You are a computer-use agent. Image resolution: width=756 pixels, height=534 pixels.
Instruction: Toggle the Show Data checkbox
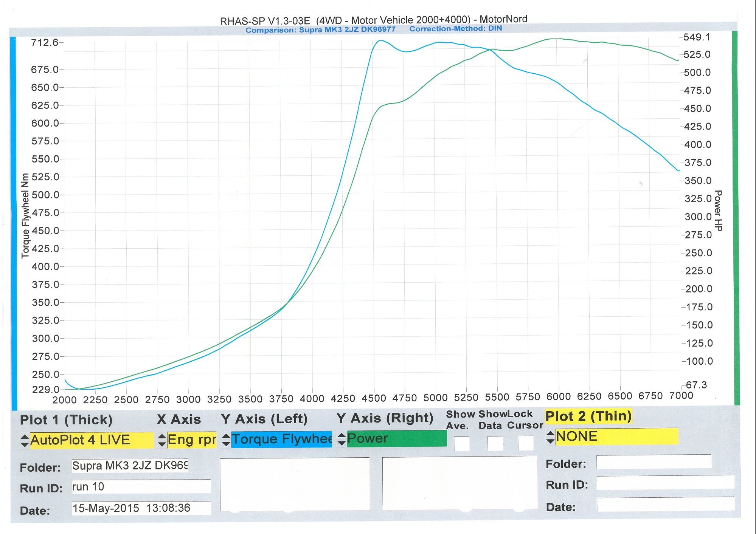(495, 443)
